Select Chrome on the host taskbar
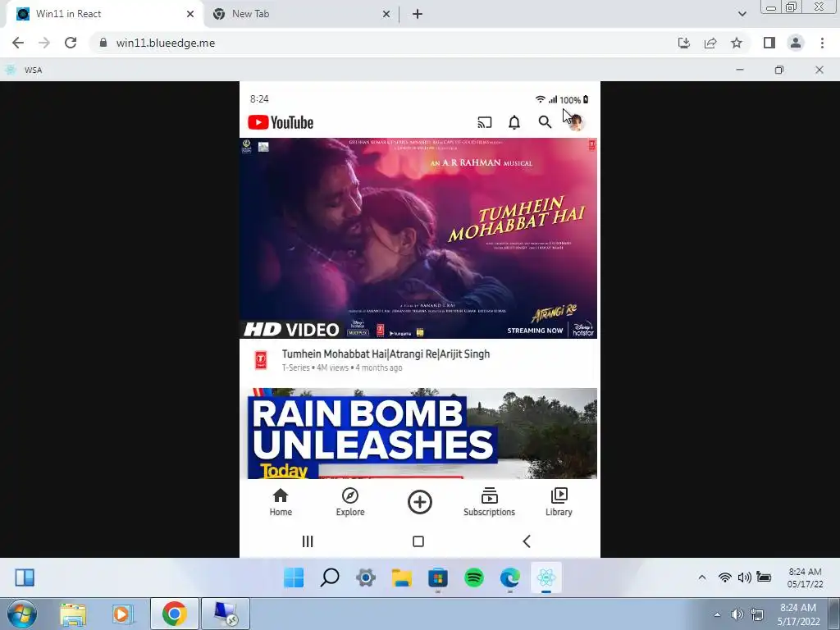 coord(174,614)
